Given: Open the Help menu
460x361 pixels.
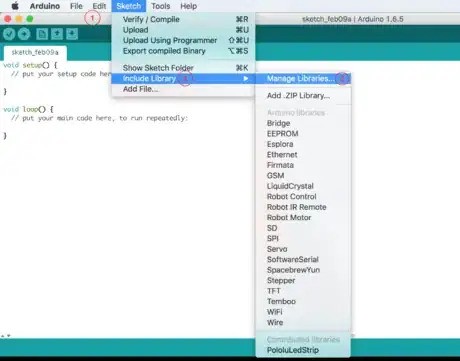Looking at the screenshot, I should click(x=189, y=6).
